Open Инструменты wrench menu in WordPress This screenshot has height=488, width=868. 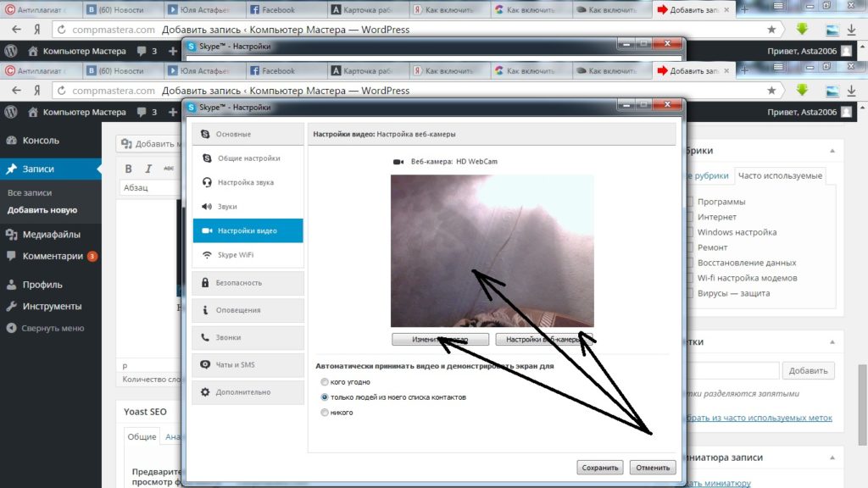[x=50, y=306]
